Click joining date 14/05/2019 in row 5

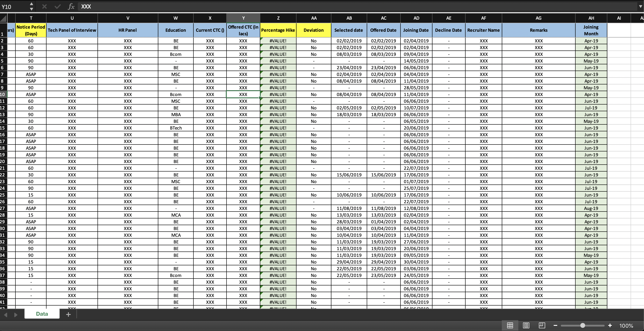tap(416, 61)
